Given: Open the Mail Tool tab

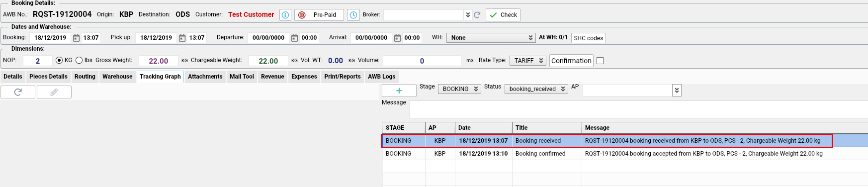Looking at the screenshot, I should click(242, 77).
